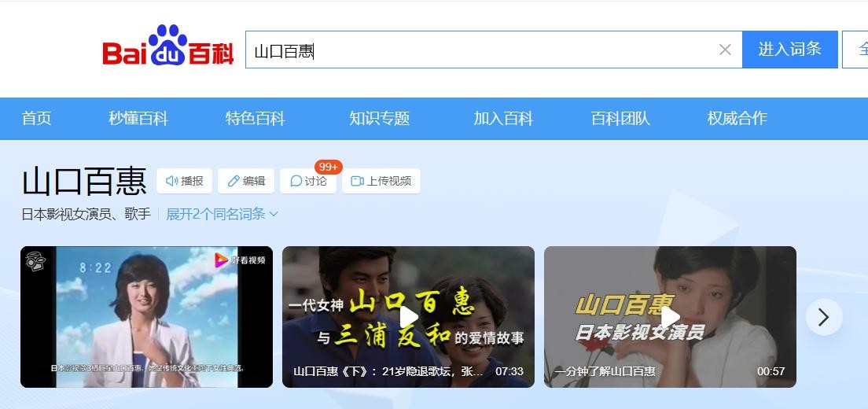Clear the search box with X icon
Viewport: 868px width, 409px height.
tap(725, 50)
